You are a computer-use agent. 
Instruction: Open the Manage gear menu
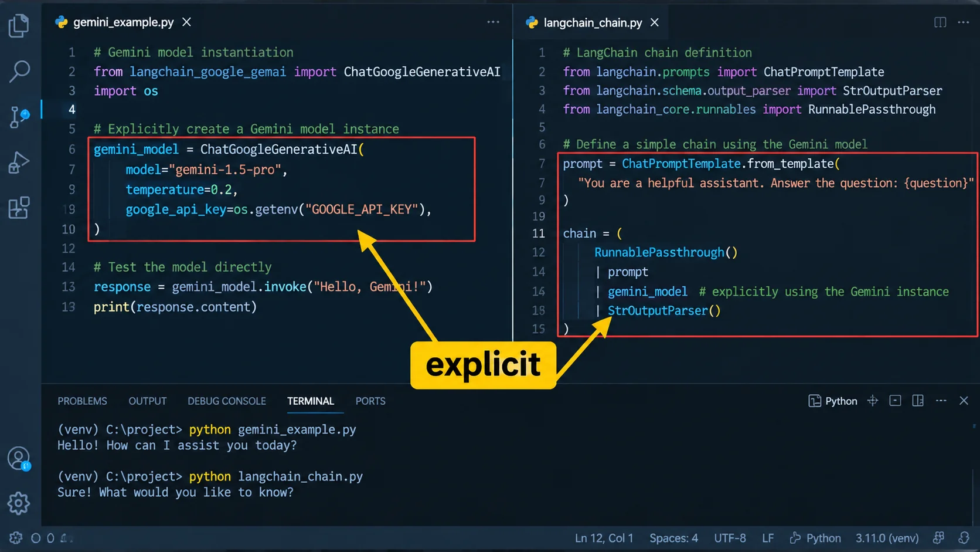tap(19, 503)
